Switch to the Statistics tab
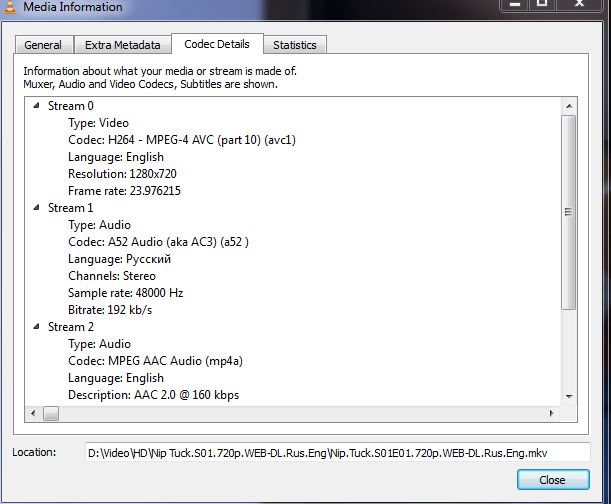The image size is (611, 504). [x=295, y=45]
